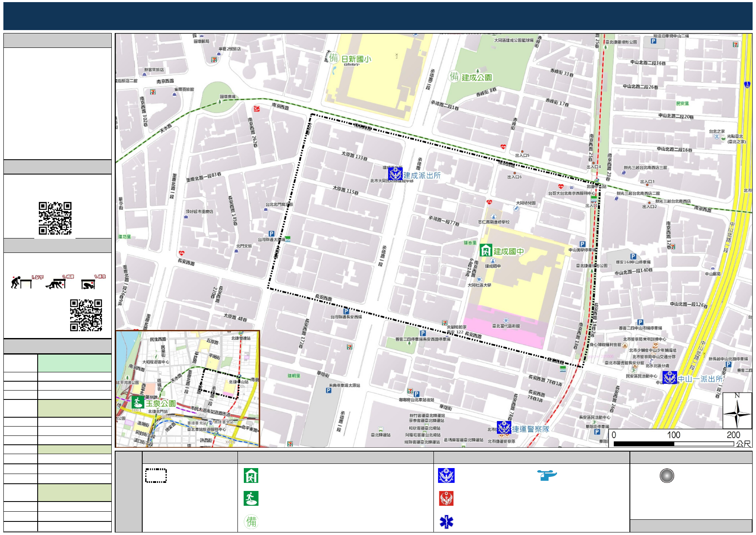
Task: Click the blue star-of-life medical icon in the legend
Action: pyautogui.click(x=446, y=522)
